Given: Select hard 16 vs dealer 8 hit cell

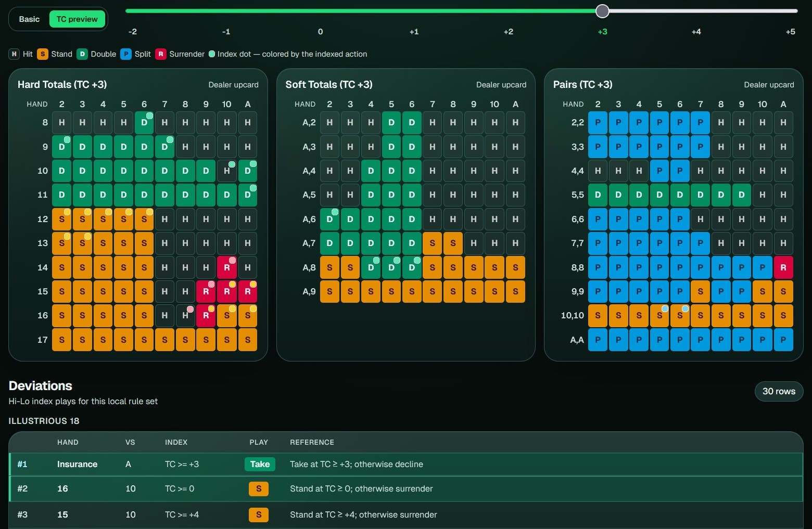Looking at the screenshot, I should pyautogui.click(x=185, y=315).
